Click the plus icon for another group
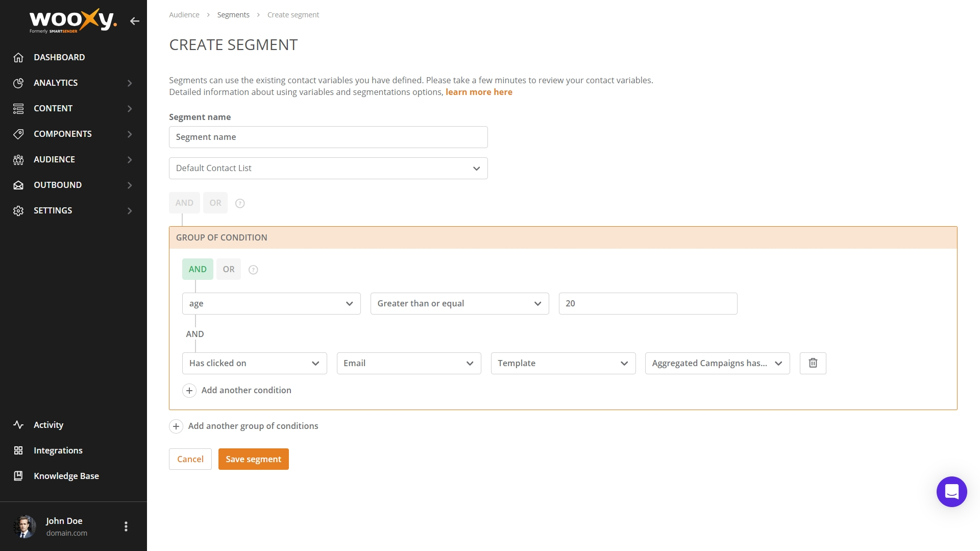The height and width of the screenshot is (551, 980). pyautogui.click(x=176, y=426)
